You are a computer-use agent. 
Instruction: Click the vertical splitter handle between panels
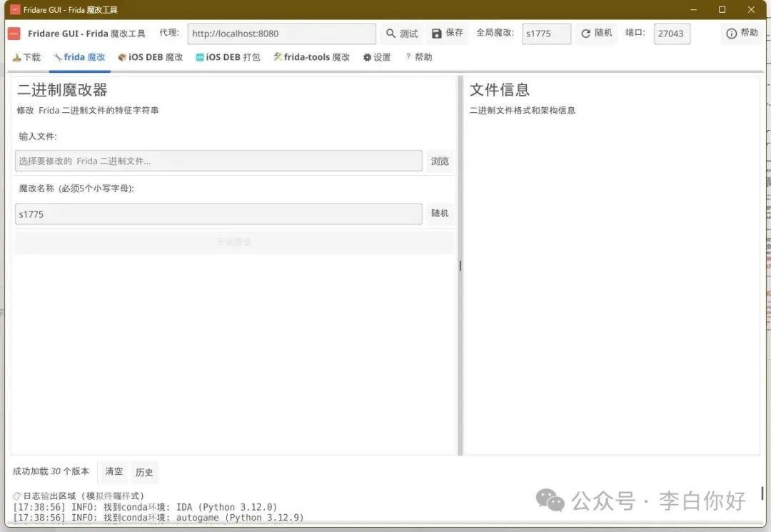click(x=460, y=266)
